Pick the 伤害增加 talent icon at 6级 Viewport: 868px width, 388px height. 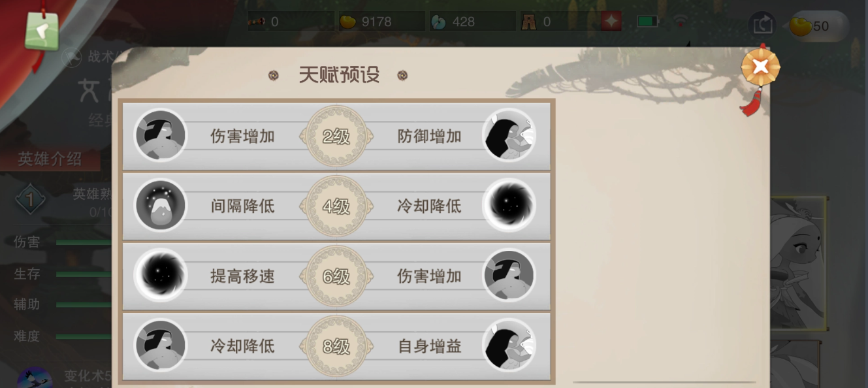click(x=509, y=276)
